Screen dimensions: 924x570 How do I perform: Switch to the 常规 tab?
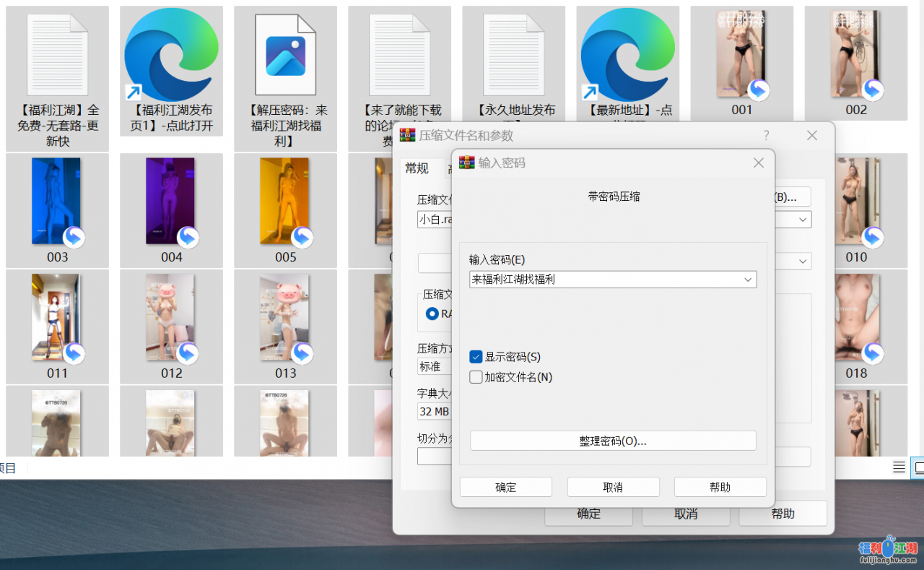point(416,168)
